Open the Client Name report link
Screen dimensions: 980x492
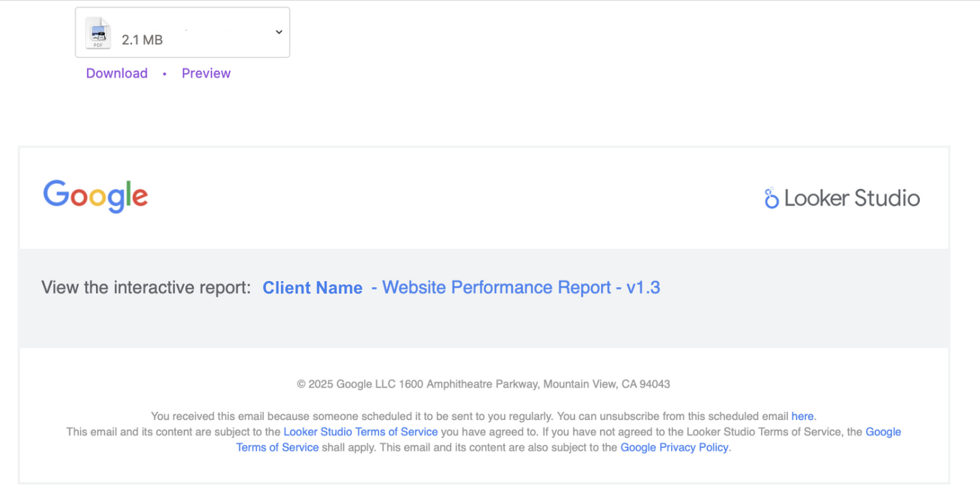312,288
